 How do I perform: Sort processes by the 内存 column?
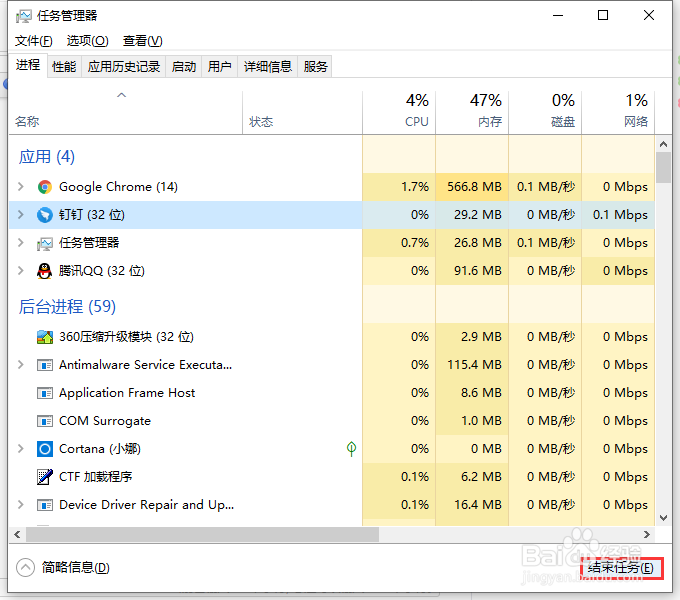(472, 113)
